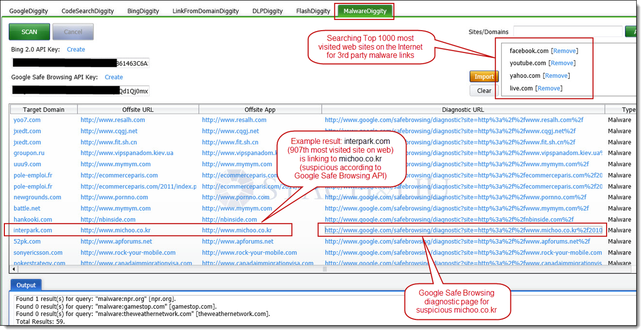
Task: Remove youtube.com from the sites list
Action: [562, 63]
